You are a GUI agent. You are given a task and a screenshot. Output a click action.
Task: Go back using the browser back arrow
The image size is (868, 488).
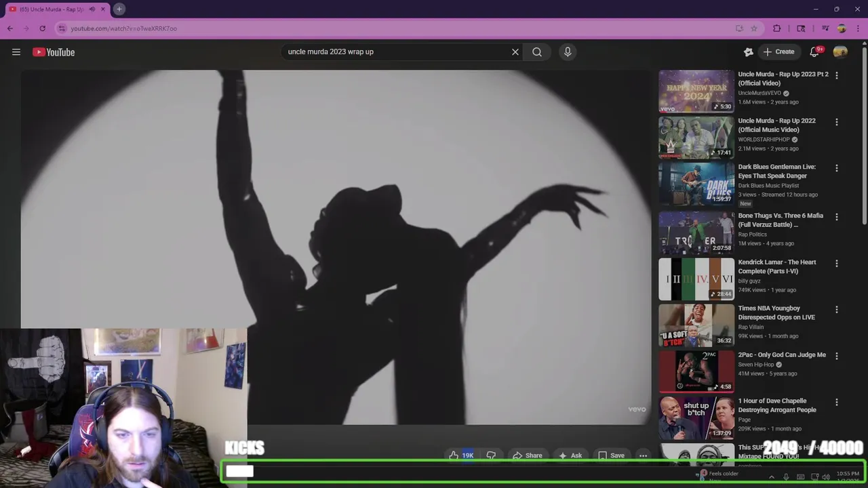10,28
